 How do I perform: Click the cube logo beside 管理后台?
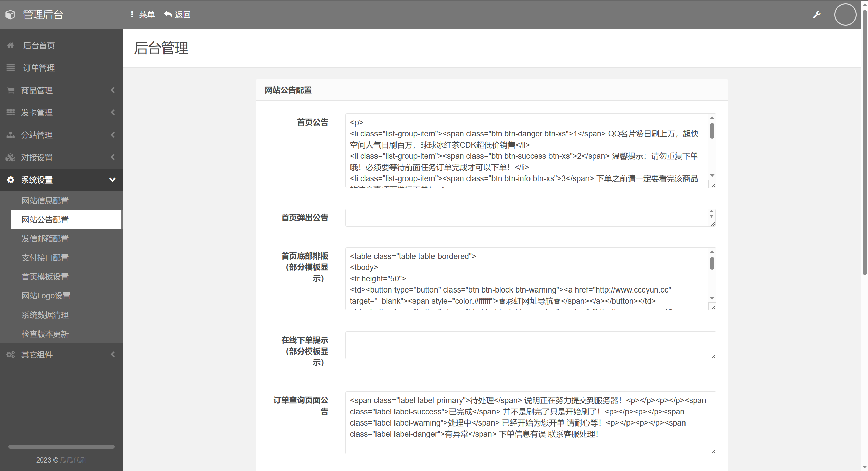point(11,15)
